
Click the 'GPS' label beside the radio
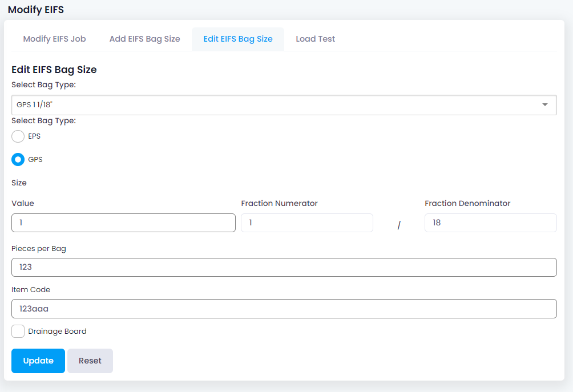click(x=35, y=160)
